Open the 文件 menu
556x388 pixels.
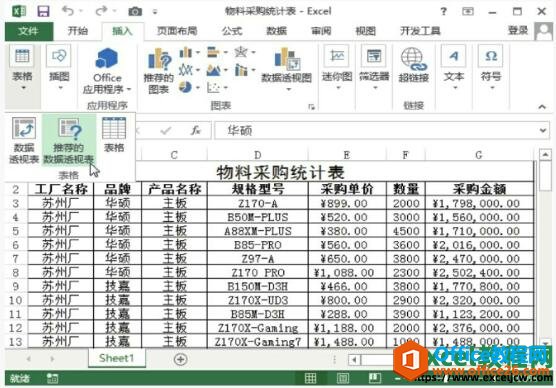(x=29, y=31)
